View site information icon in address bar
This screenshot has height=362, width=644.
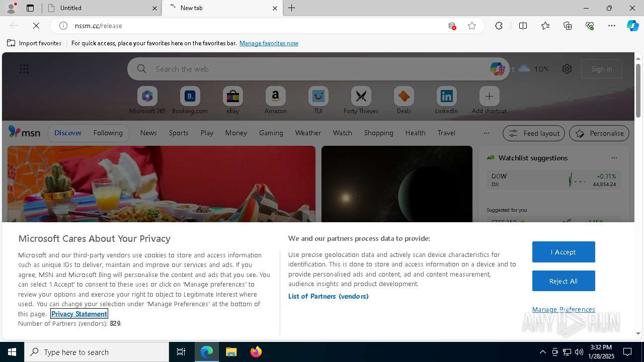[63, 26]
